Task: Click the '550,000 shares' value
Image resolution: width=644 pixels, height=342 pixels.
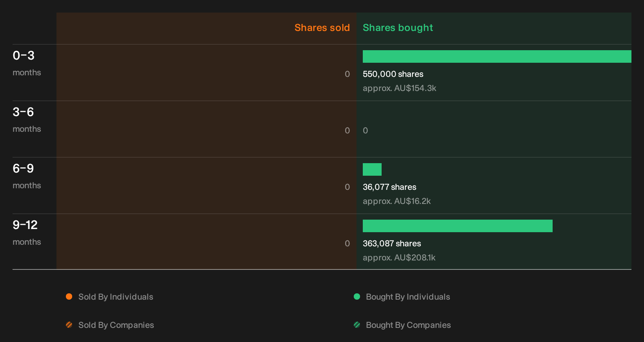Action: coord(393,74)
